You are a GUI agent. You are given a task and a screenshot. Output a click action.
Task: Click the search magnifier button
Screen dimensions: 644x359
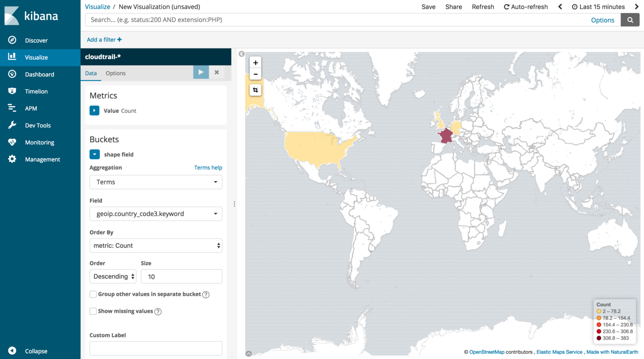(630, 20)
